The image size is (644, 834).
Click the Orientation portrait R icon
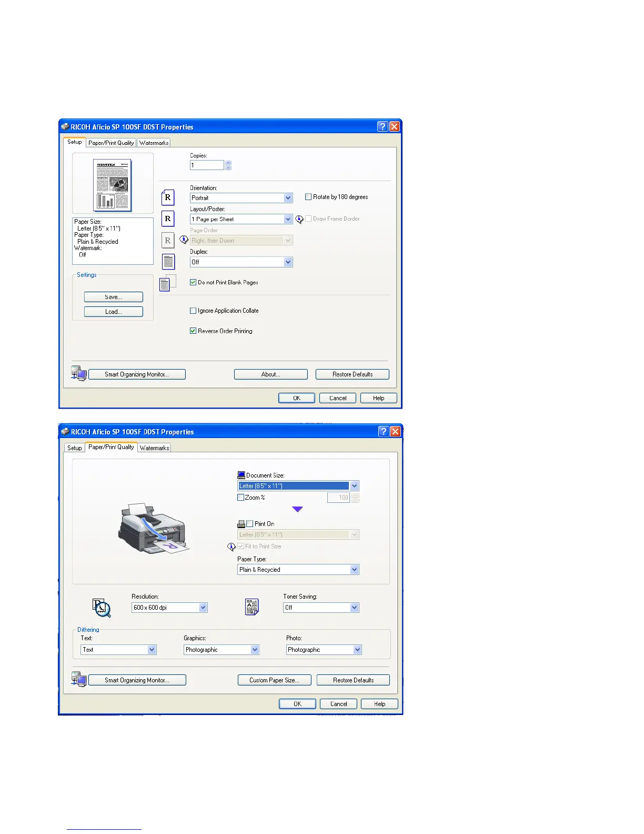168,197
